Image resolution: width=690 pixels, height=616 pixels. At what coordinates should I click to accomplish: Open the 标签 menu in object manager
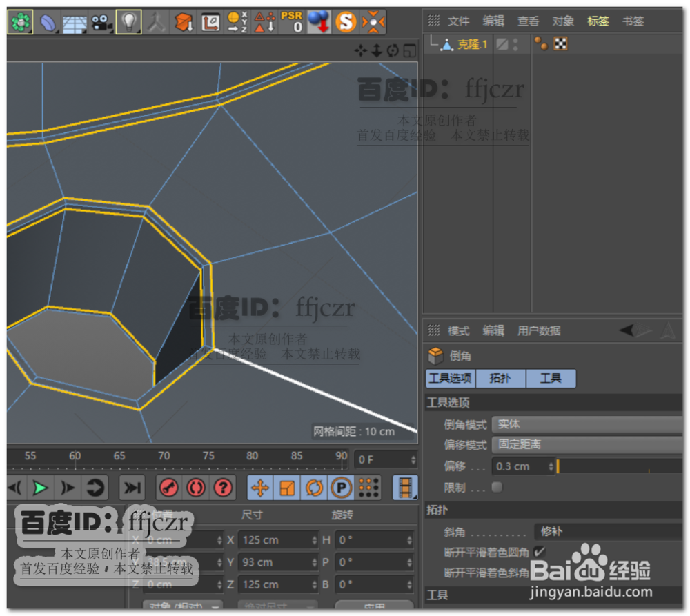tap(598, 21)
